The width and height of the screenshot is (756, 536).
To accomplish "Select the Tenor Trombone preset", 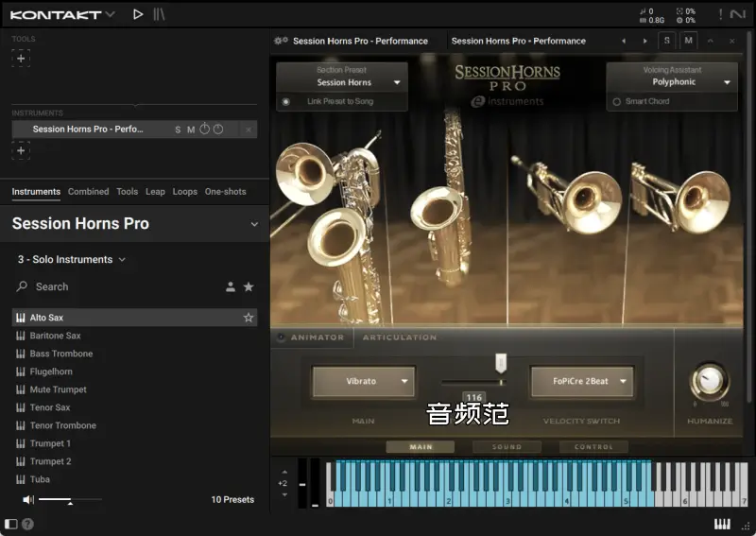I will tap(134, 425).
